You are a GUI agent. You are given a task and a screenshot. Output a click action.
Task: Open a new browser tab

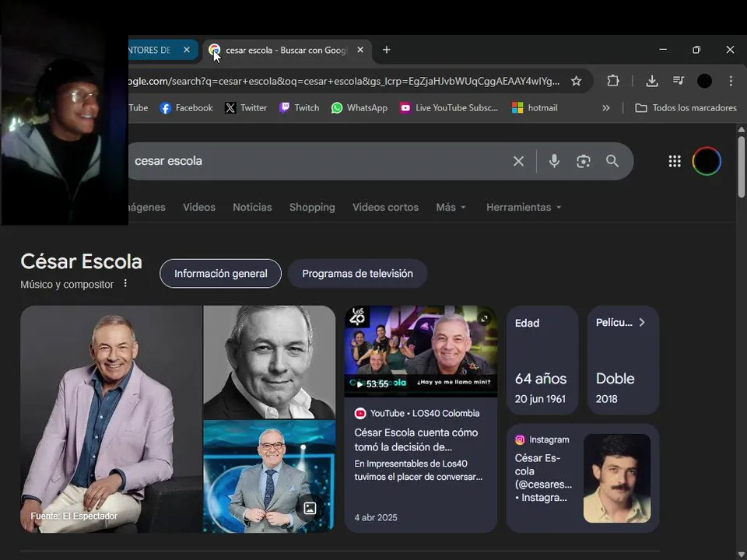tap(387, 50)
